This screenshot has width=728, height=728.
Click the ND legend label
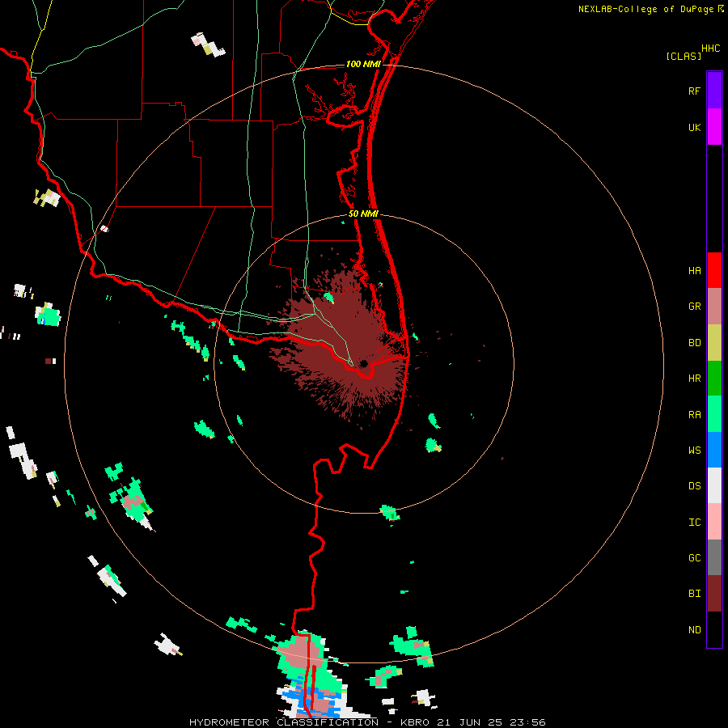694,629
